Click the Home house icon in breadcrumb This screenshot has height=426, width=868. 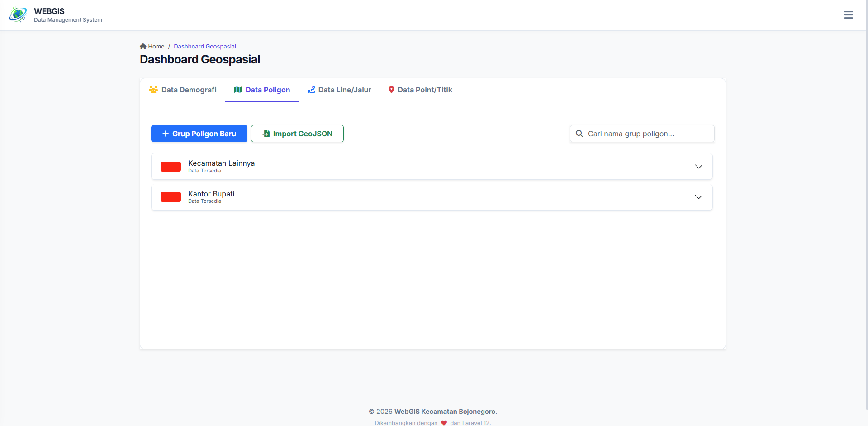(143, 46)
